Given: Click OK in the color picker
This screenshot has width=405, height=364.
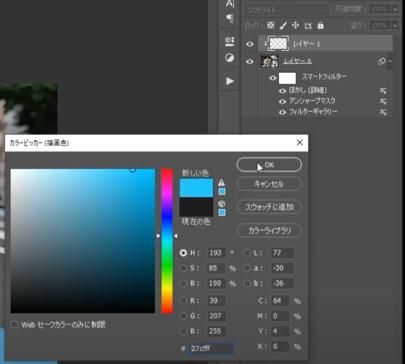Looking at the screenshot, I should (269, 165).
